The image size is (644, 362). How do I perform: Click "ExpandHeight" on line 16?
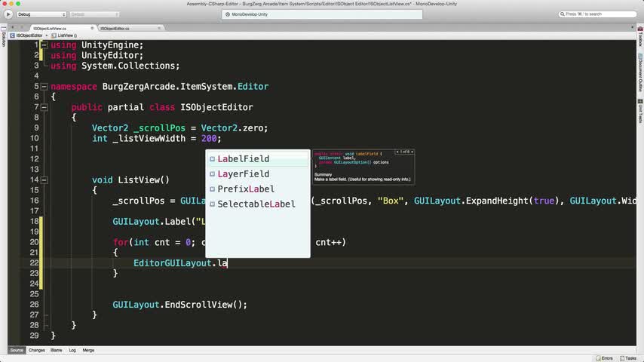[x=497, y=201]
